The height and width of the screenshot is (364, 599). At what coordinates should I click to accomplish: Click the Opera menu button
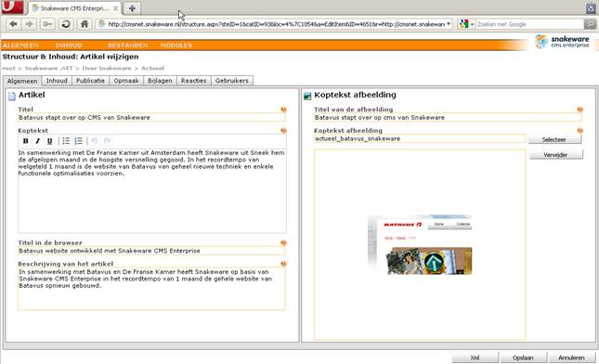pyautogui.click(x=13, y=6)
